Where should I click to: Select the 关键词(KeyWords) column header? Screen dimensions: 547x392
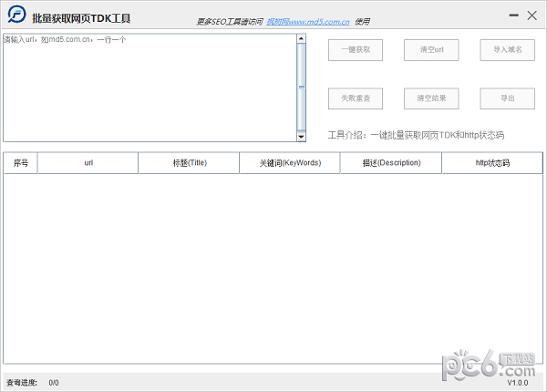pyautogui.click(x=289, y=163)
